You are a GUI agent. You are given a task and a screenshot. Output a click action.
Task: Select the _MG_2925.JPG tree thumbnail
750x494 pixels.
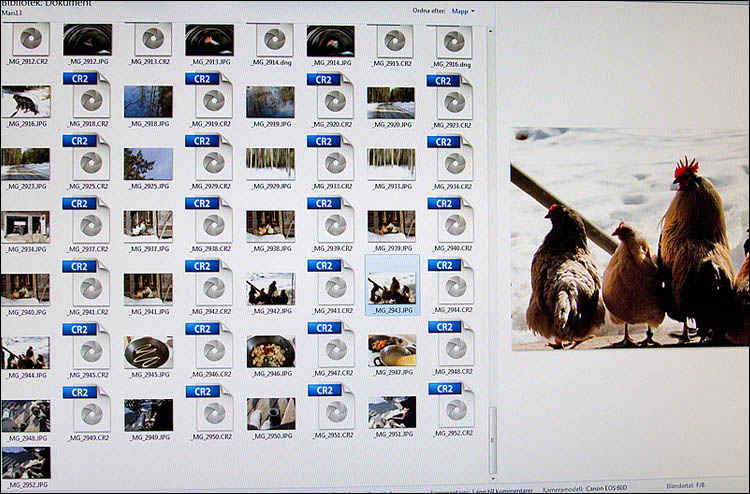point(148,164)
